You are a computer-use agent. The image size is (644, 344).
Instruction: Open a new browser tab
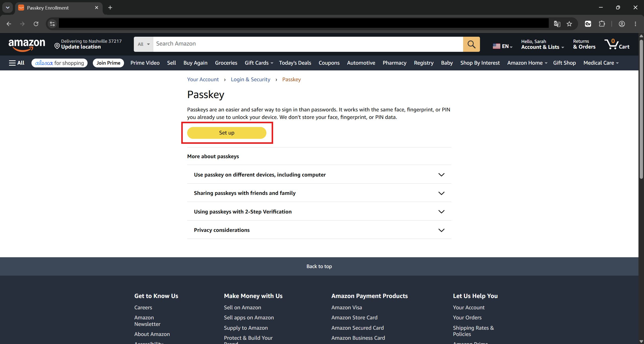[x=110, y=8]
